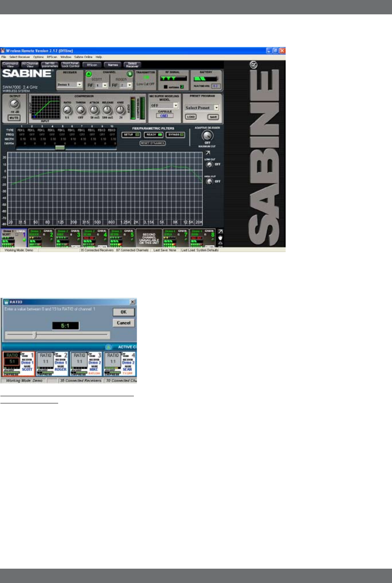Image resolution: width=392 pixels, height=583 pixels.
Task: Select channel 2 strip in bottom row
Action: tap(41, 238)
